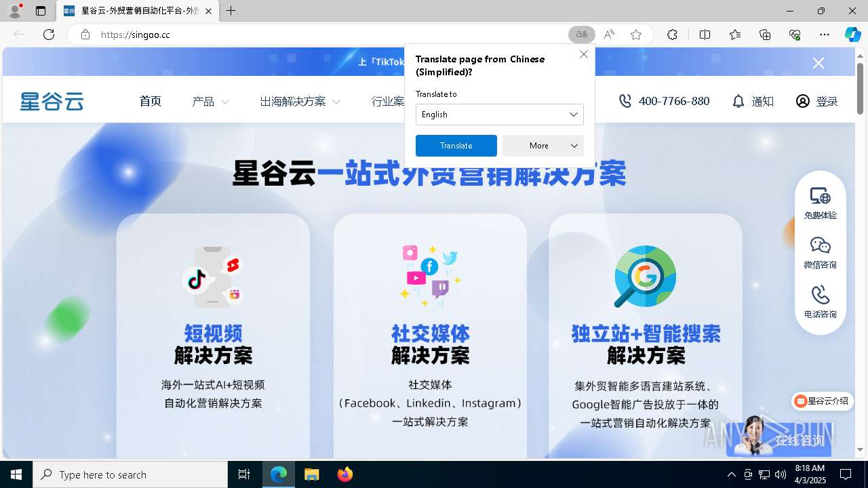The width and height of the screenshot is (868, 488).
Task: Click the TikTok short video icon graphic
Action: click(212, 277)
